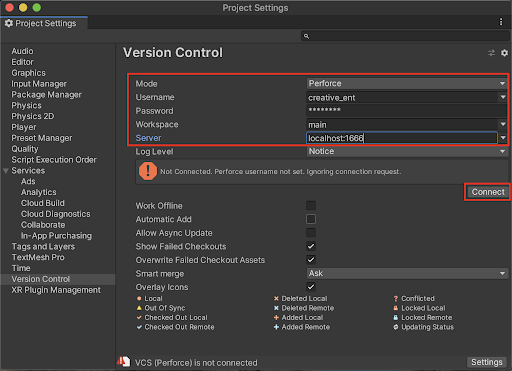Click the Added Remote plus icon
512x371 pixels.
click(x=276, y=327)
